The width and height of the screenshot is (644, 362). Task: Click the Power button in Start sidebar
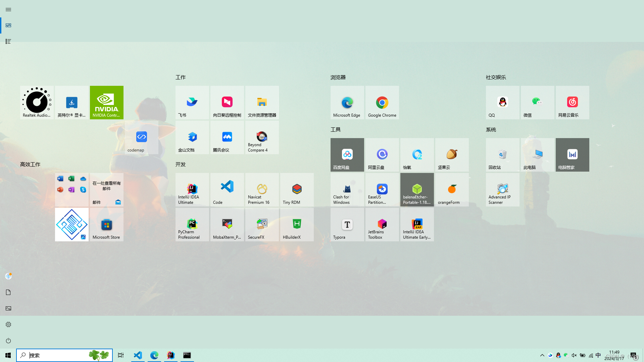pos(8,341)
